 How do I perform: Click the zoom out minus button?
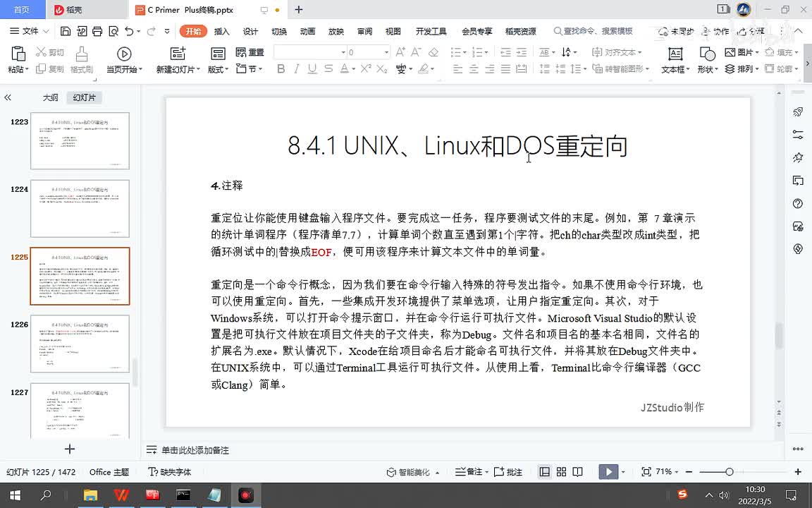click(689, 472)
